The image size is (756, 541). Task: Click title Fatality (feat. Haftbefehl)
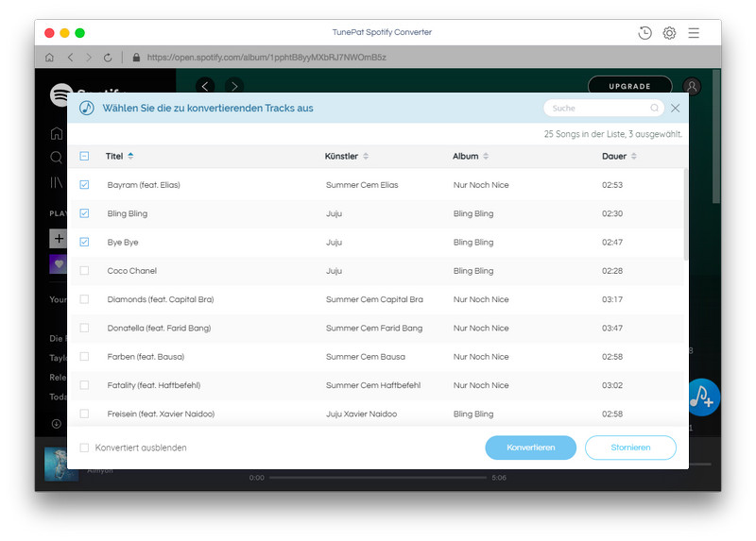154,385
